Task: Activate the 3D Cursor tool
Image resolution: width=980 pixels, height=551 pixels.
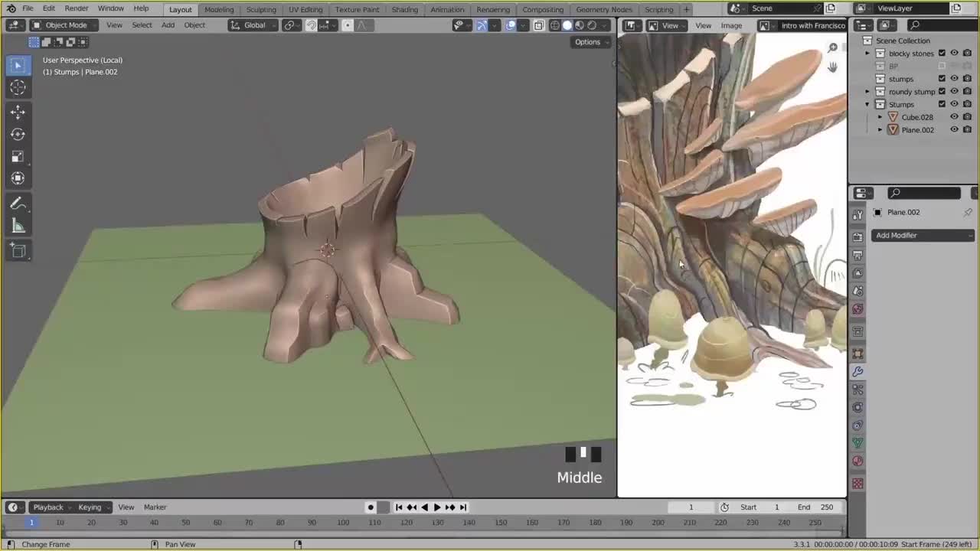Action: pos(18,88)
